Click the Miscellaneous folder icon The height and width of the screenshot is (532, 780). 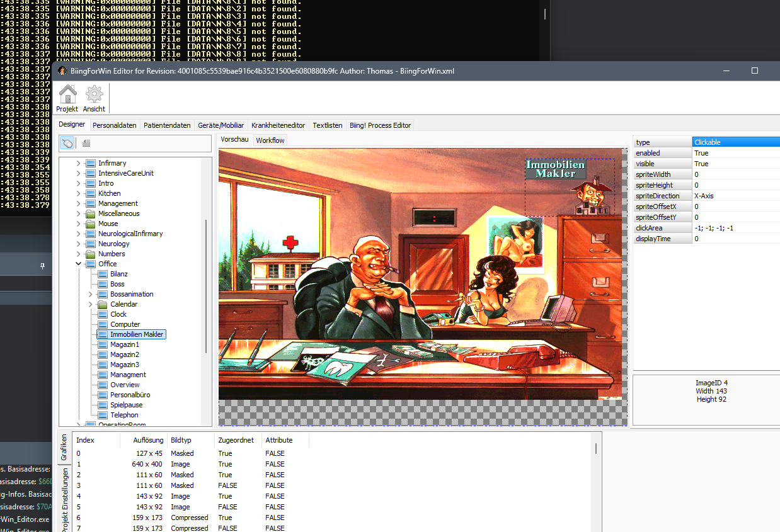pyautogui.click(x=91, y=213)
